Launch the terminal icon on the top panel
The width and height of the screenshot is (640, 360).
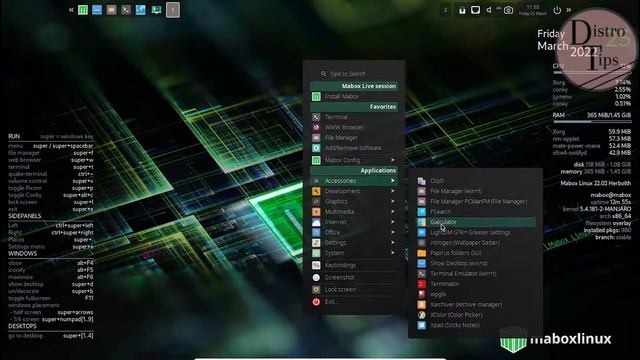coord(126,10)
